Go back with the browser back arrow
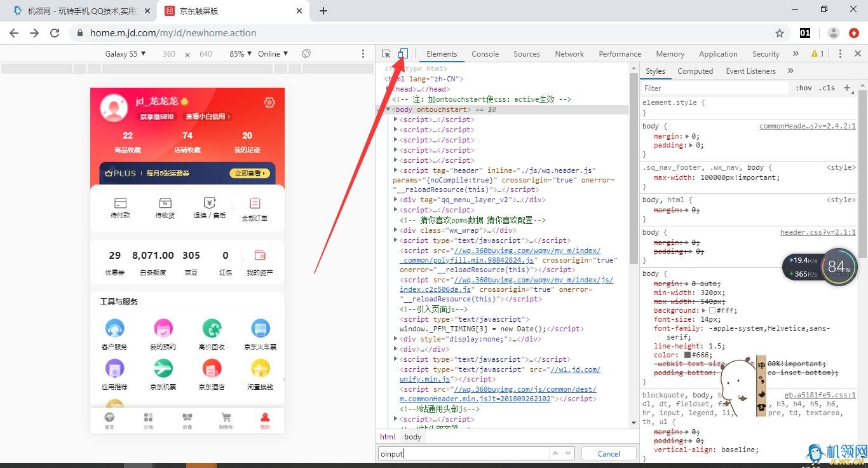Screen dimensions: 868x468 14,33
